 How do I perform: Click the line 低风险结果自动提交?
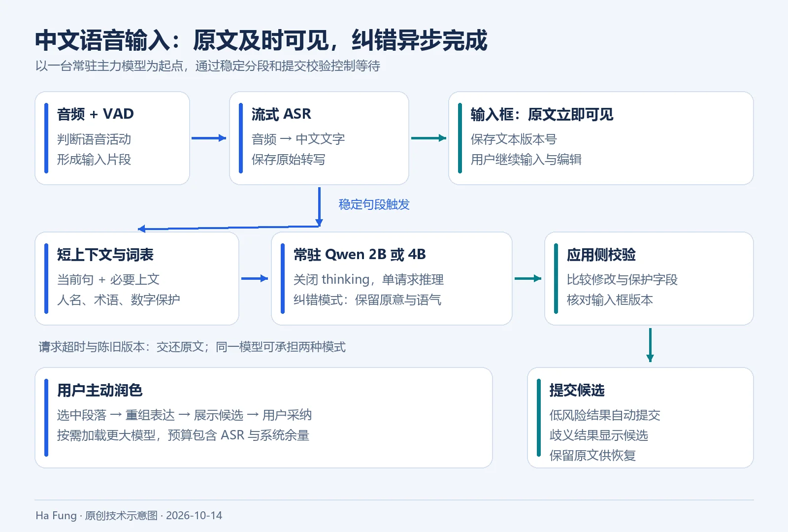pos(605,415)
